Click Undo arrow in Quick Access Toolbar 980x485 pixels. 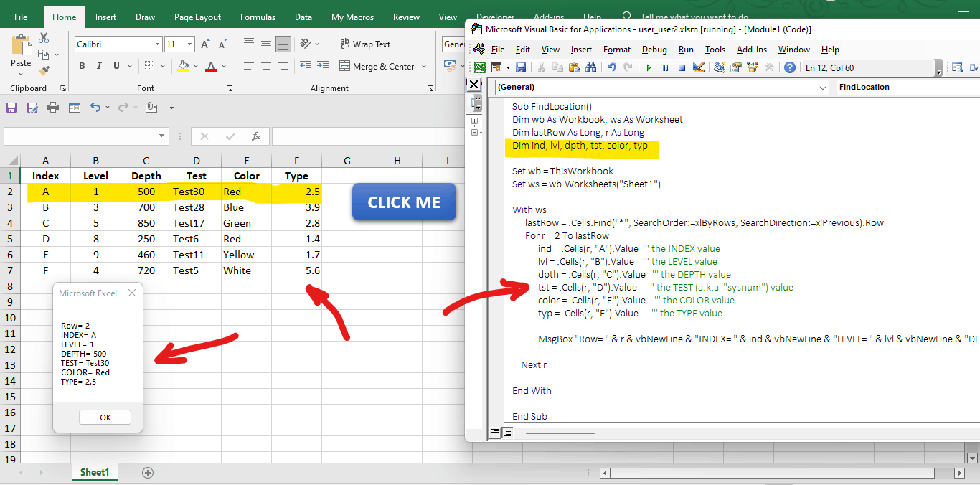pyautogui.click(x=95, y=108)
